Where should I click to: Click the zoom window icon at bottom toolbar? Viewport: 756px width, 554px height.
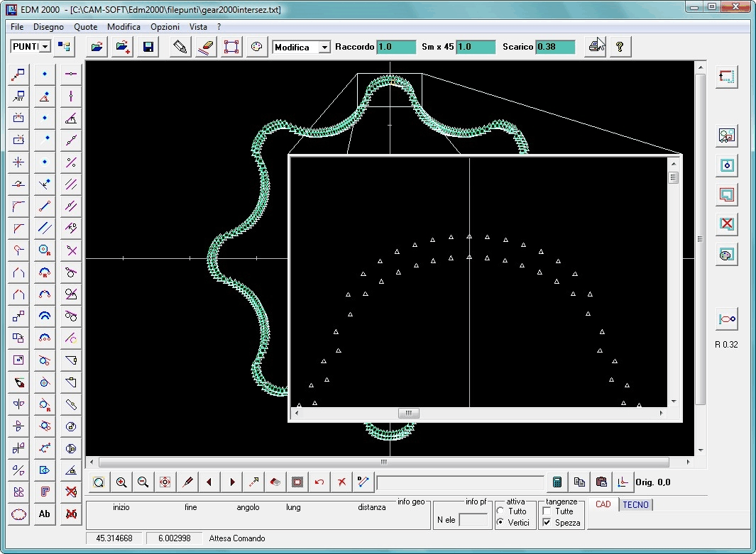(x=99, y=482)
